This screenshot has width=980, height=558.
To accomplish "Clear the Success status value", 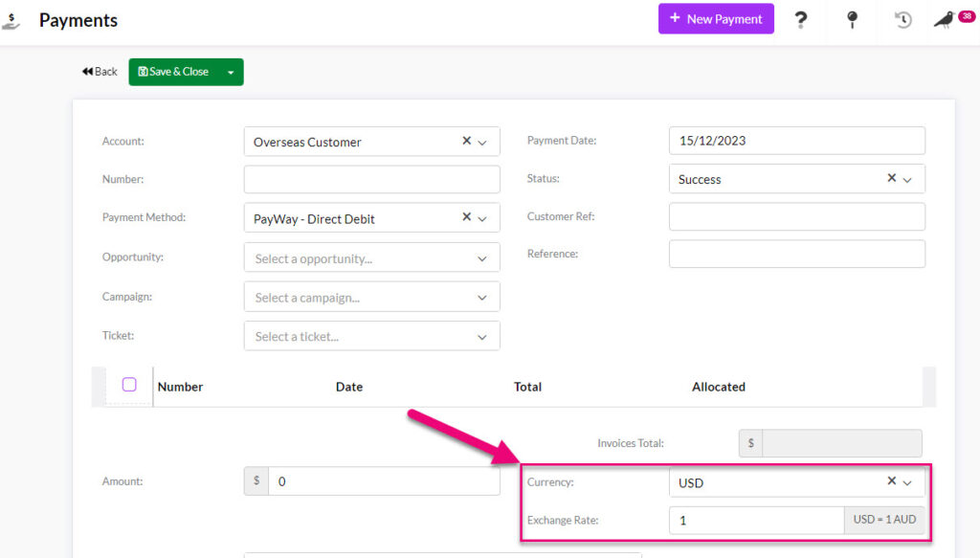I will click(x=892, y=178).
